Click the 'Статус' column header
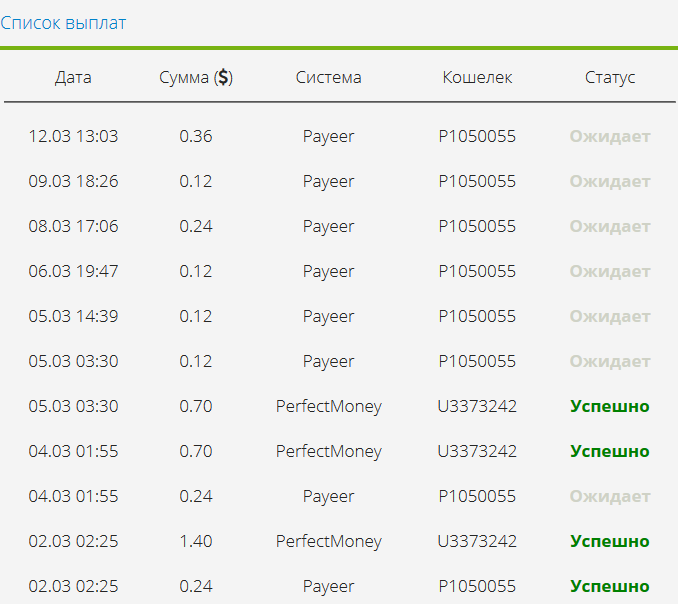This screenshot has width=678, height=604. coord(610,77)
